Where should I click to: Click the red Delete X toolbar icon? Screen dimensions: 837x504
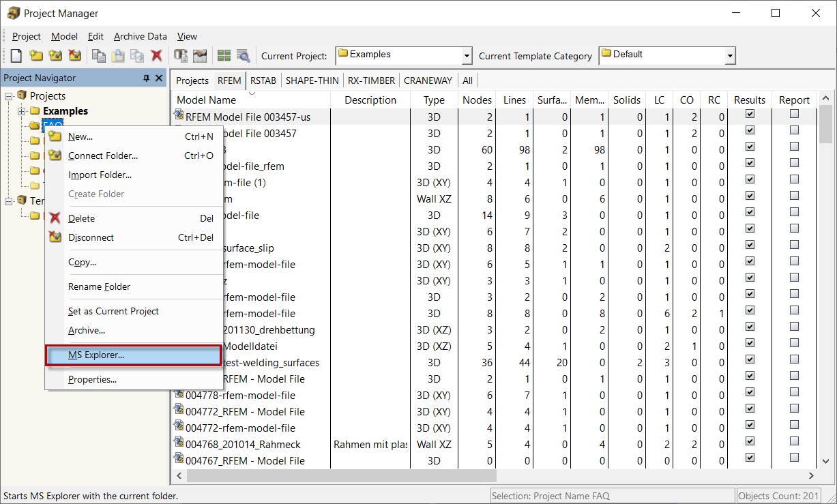[x=156, y=55]
